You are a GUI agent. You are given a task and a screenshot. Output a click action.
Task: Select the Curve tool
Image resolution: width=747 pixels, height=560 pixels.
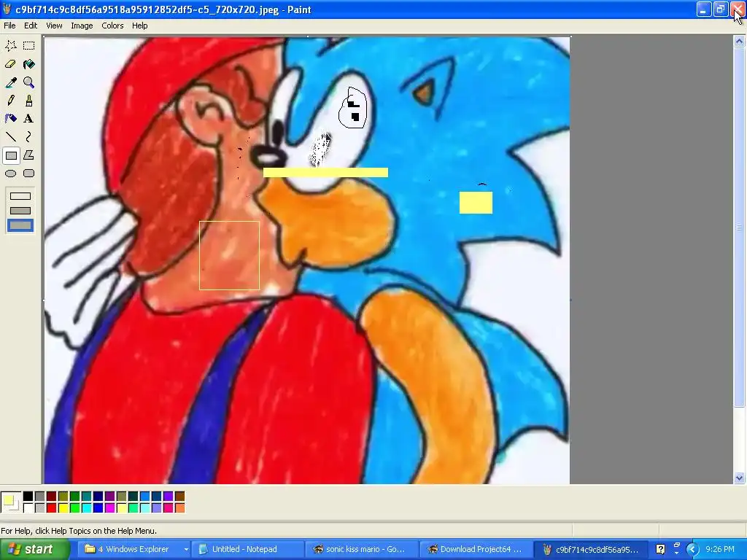[29, 137]
